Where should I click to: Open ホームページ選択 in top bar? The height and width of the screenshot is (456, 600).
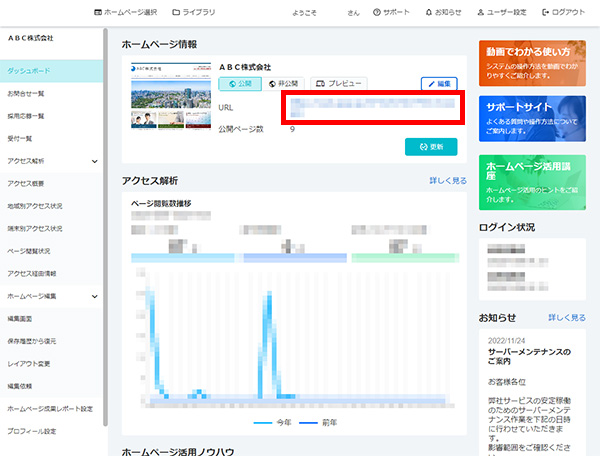(x=125, y=12)
